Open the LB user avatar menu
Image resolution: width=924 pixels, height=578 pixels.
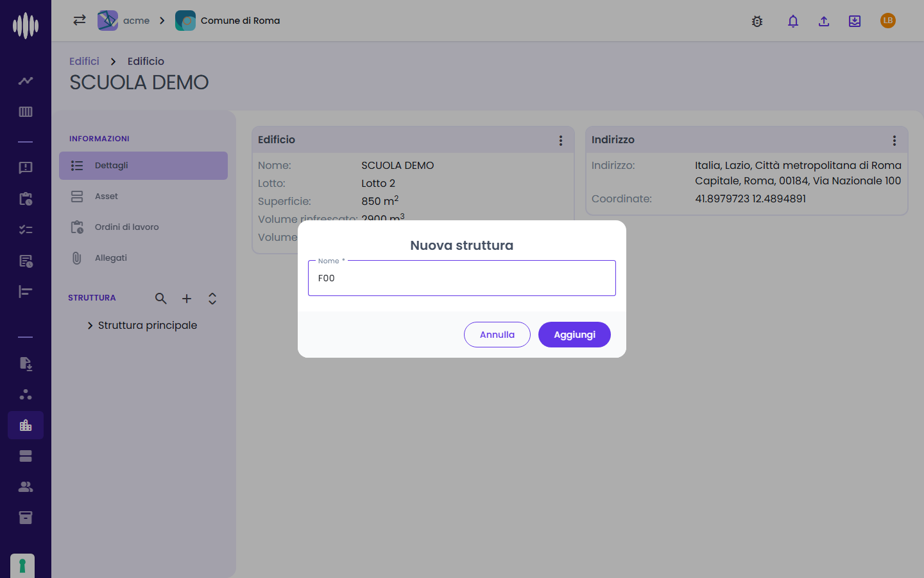tap(888, 21)
